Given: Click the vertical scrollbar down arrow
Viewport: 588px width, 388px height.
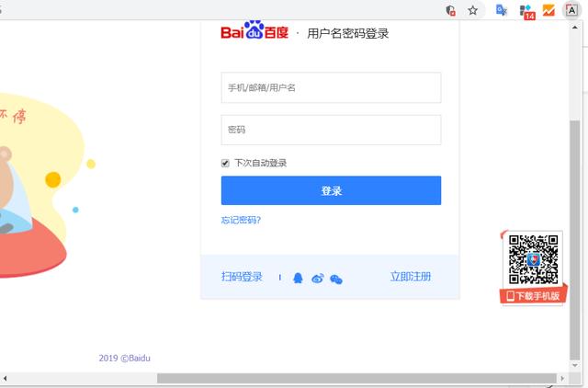Looking at the screenshot, I should point(574,365).
